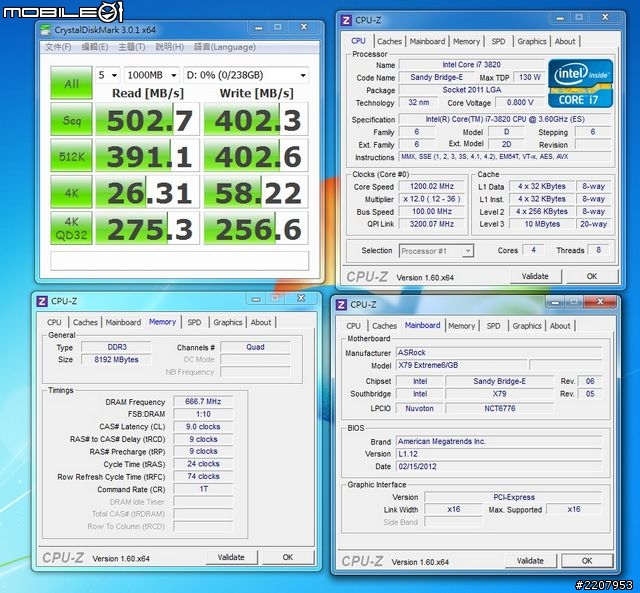The image size is (640, 593).
Task: Select the CPU tab in Memory window
Action: [x=54, y=322]
